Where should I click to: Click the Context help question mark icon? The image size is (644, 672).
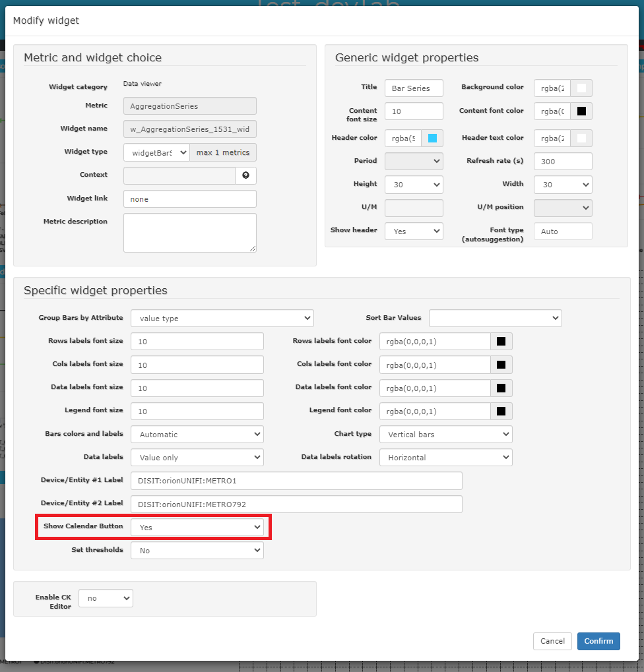click(x=245, y=175)
